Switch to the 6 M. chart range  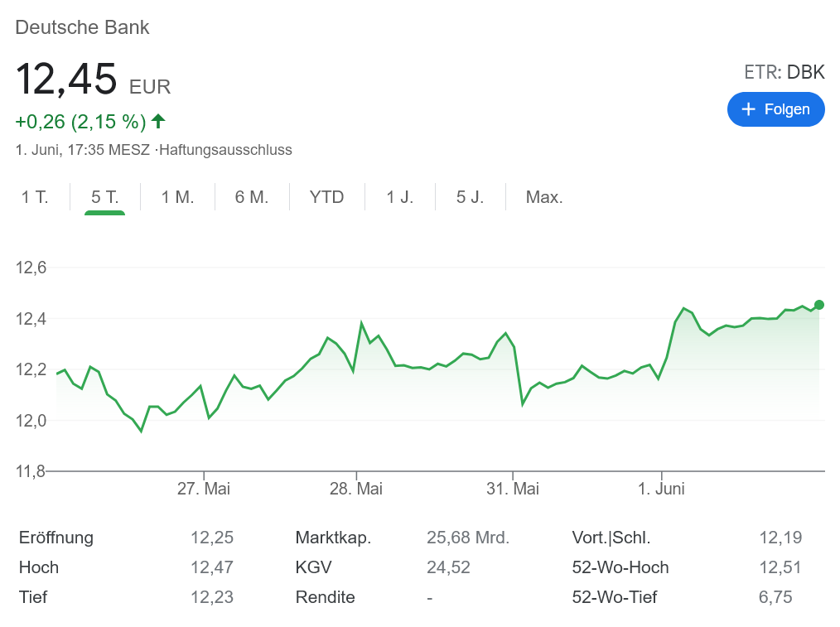[x=252, y=197]
